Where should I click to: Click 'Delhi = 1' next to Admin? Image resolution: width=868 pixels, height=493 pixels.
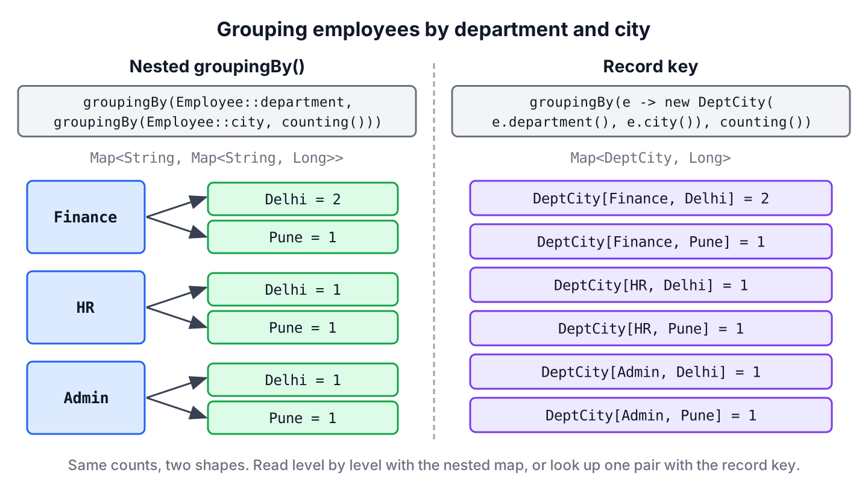(x=303, y=380)
